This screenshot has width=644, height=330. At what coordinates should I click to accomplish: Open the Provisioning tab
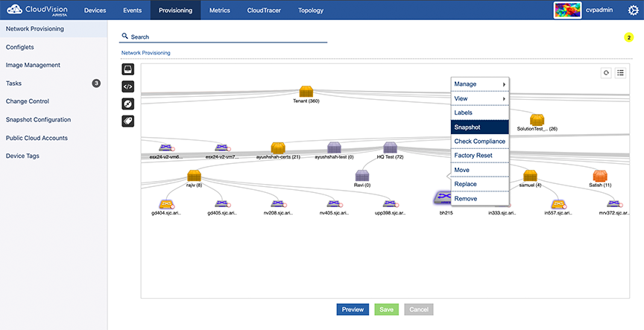click(x=175, y=10)
